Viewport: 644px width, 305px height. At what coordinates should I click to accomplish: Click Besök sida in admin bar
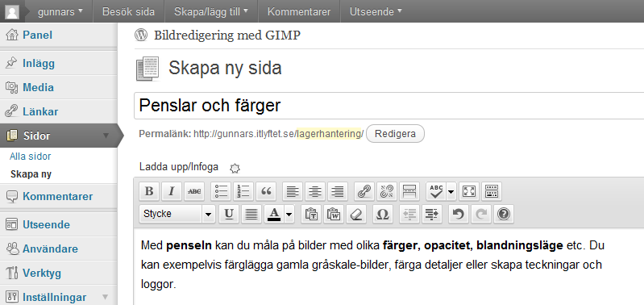click(128, 11)
